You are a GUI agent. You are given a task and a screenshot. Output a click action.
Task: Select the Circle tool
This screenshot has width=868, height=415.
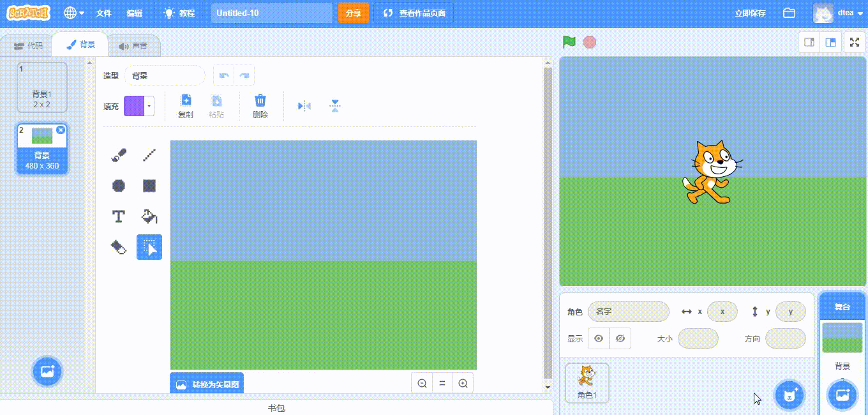coord(119,186)
